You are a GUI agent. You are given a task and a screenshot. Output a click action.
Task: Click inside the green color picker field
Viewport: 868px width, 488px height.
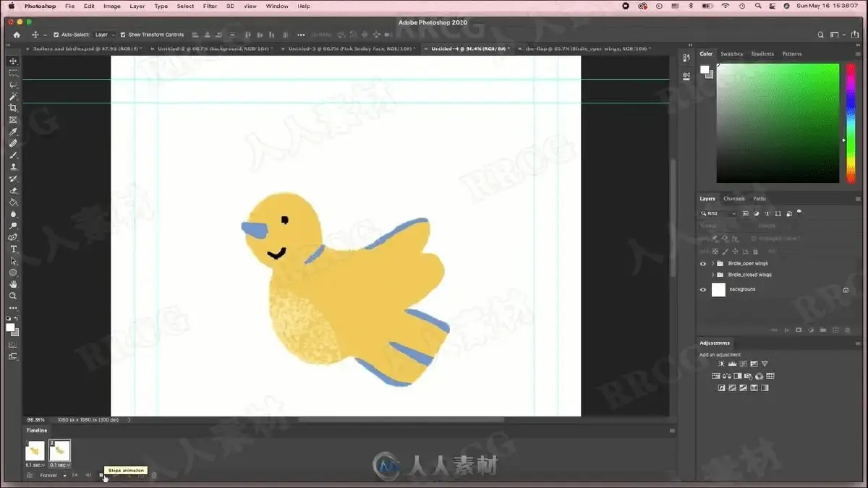(x=778, y=123)
